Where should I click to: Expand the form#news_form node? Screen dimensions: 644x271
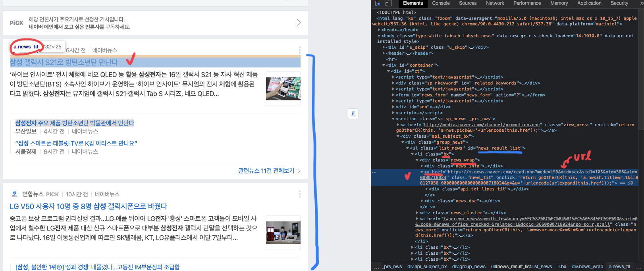[x=393, y=95]
